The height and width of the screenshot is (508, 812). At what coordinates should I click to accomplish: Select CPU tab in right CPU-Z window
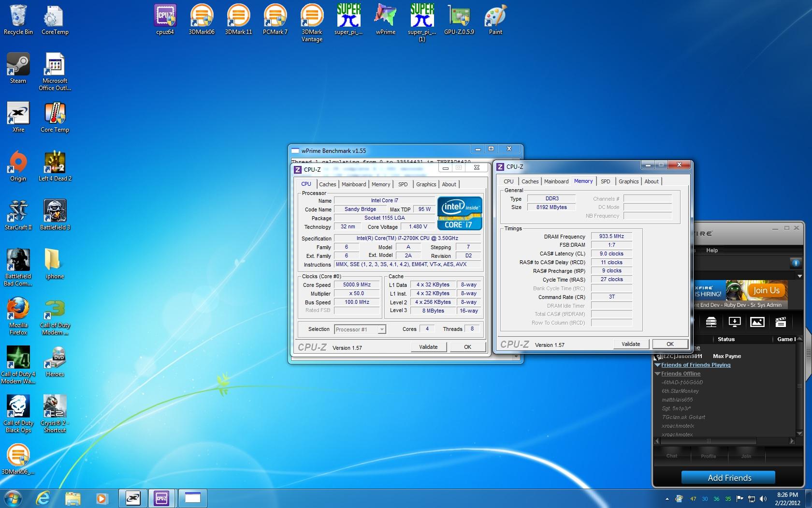(x=509, y=181)
